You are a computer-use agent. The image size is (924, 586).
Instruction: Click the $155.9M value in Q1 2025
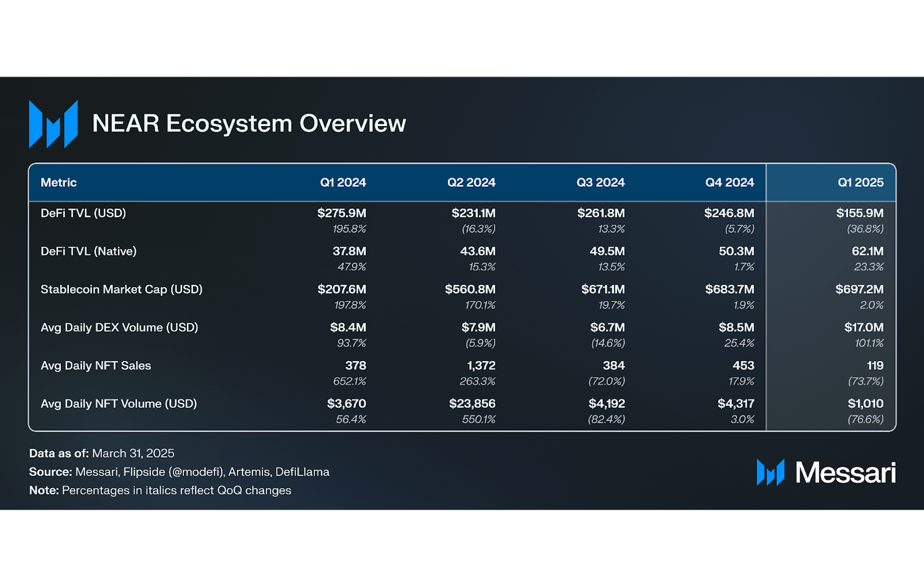click(x=860, y=213)
